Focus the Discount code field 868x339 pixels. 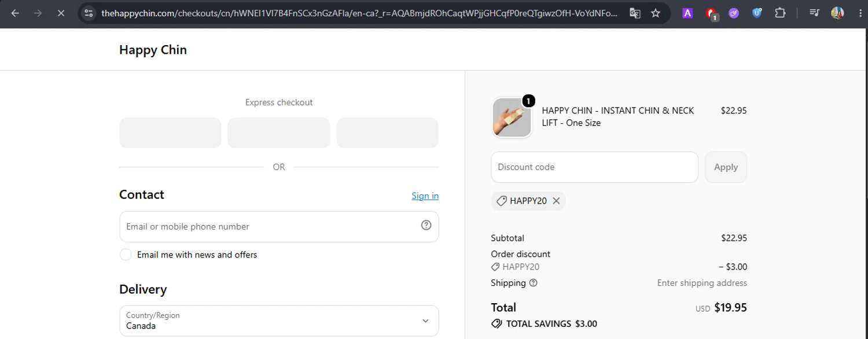pos(594,167)
